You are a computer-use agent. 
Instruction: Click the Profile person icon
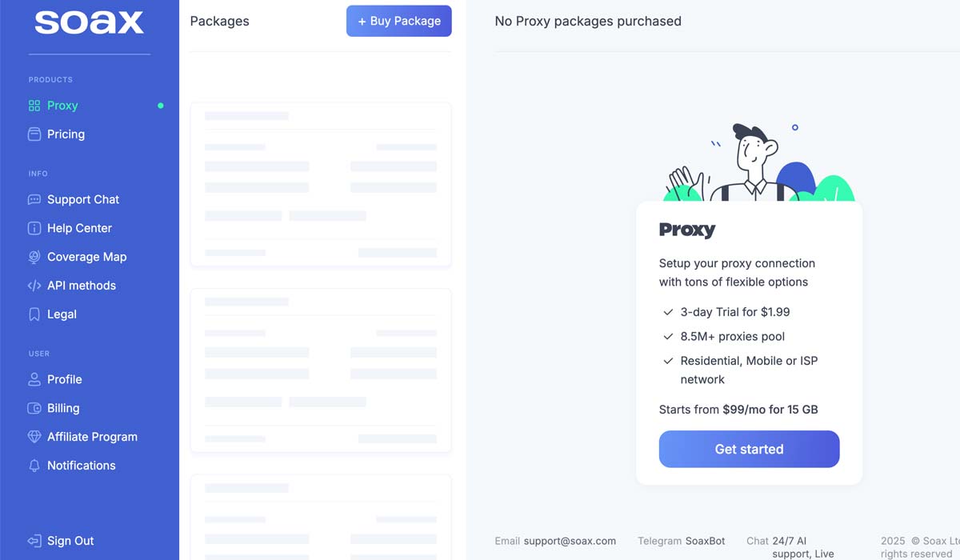(34, 380)
